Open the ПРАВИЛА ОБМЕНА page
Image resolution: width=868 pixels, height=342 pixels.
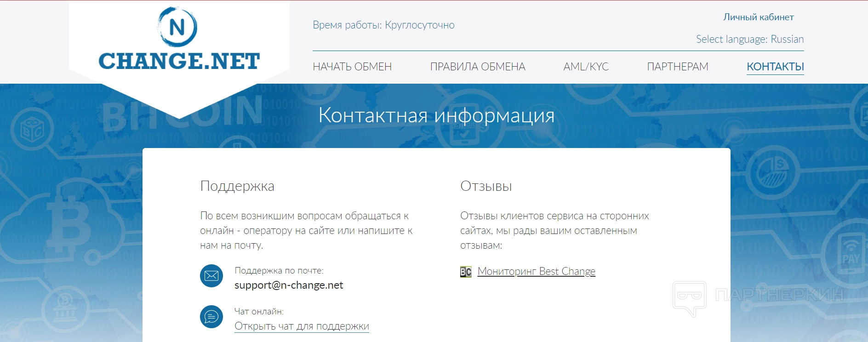tap(478, 67)
